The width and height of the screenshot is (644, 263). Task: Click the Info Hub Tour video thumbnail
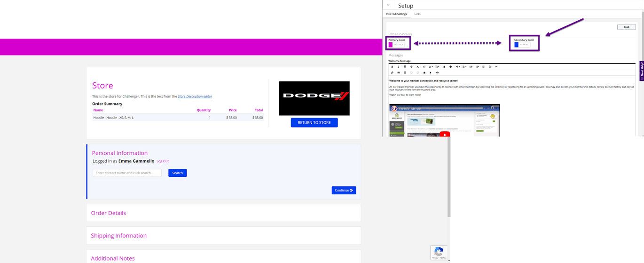(444, 120)
